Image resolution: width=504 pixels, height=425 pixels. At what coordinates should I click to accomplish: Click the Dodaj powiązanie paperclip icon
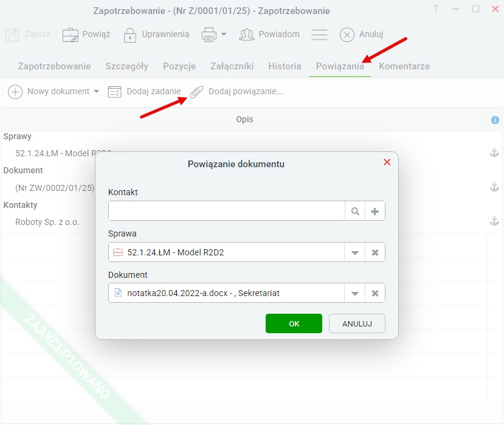pyautogui.click(x=196, y=92)
